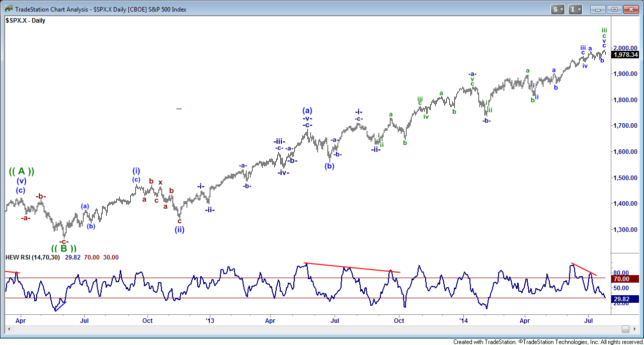Select the green ((A)) wave label
Screen dimensions: 644x345
click(x=21, y=171)
